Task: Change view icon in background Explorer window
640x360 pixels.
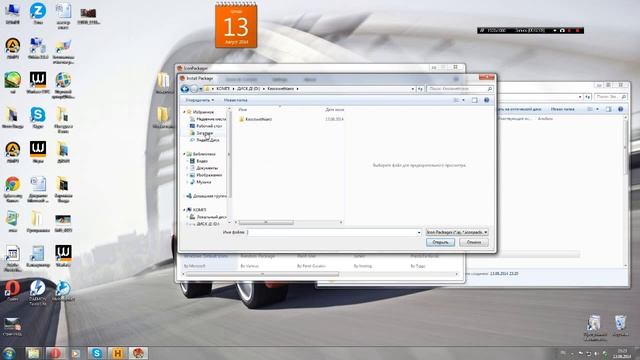Action: tap(590, 109)
